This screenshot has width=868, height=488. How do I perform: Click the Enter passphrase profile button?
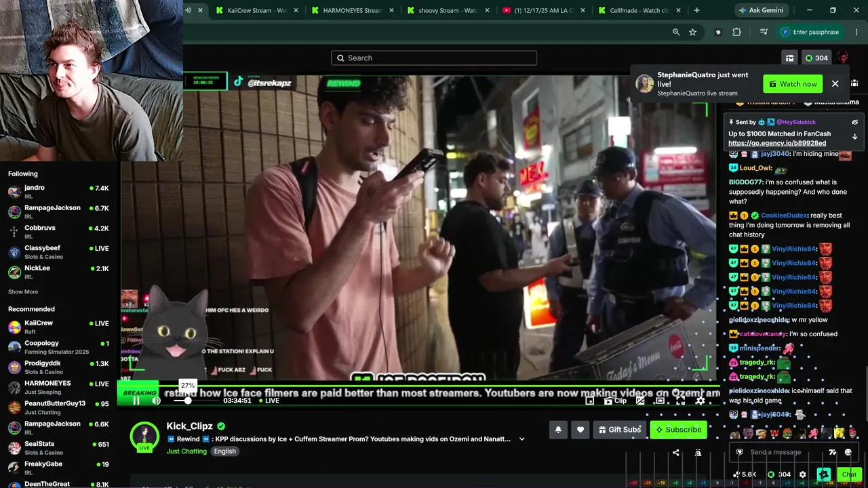810,32
